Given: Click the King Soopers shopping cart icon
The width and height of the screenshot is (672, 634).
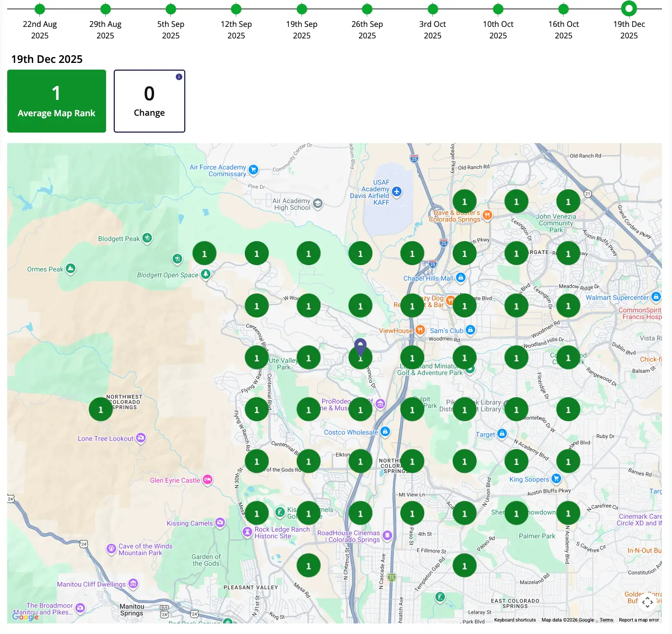Looking at the screenshot, I should tap(556, 478).
